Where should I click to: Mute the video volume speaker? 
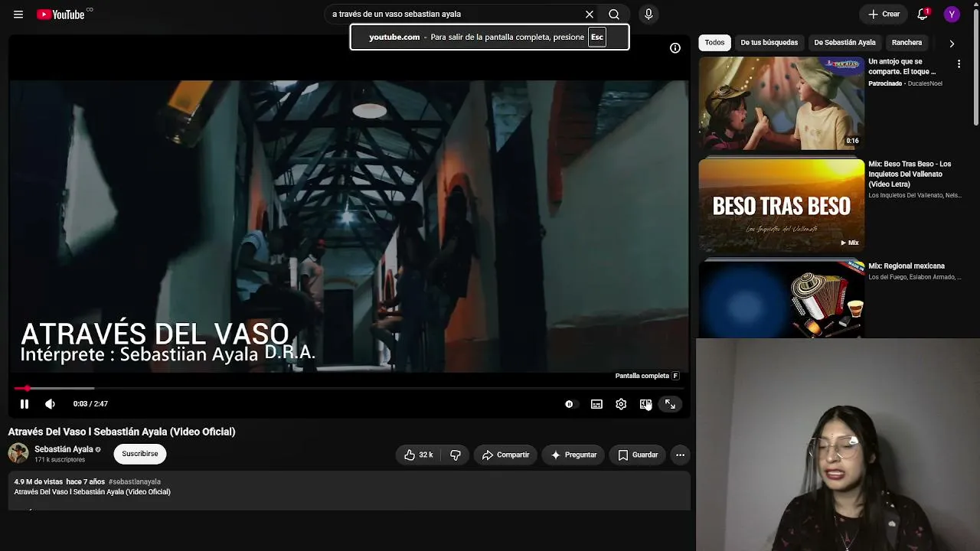click(50, 404)
